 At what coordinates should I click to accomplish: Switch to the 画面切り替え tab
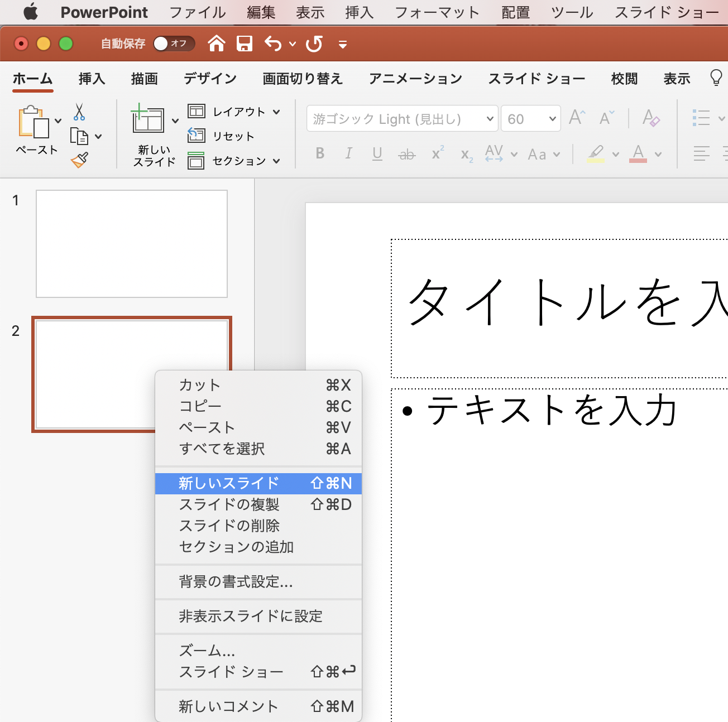pos(303,79)
